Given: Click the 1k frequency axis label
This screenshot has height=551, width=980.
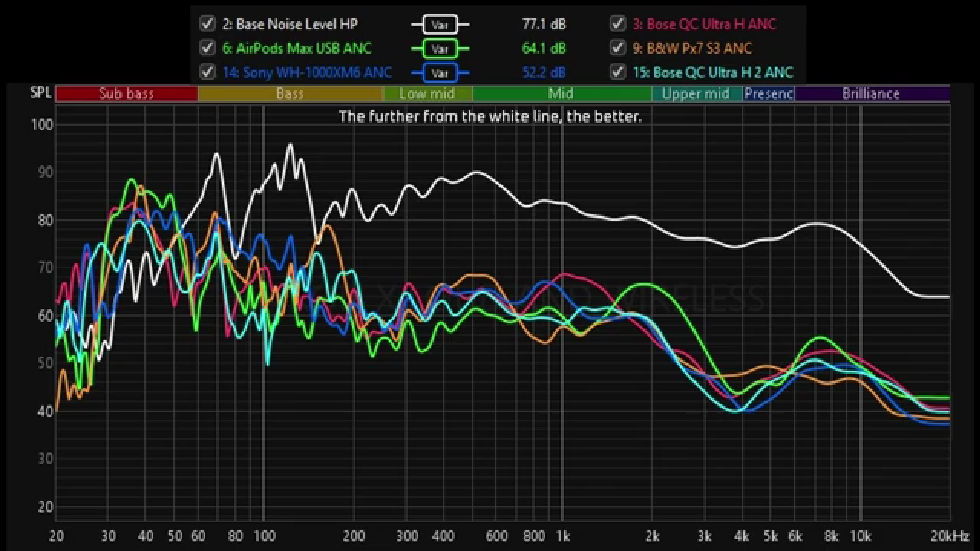Looking at the screenshot, I should (562, 536).
